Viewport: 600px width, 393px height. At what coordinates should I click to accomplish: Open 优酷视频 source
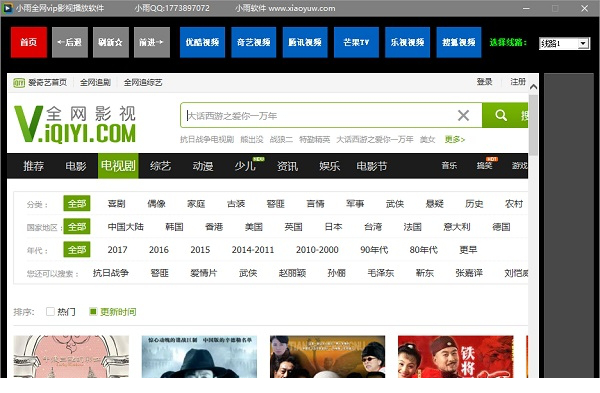(202, 42)
